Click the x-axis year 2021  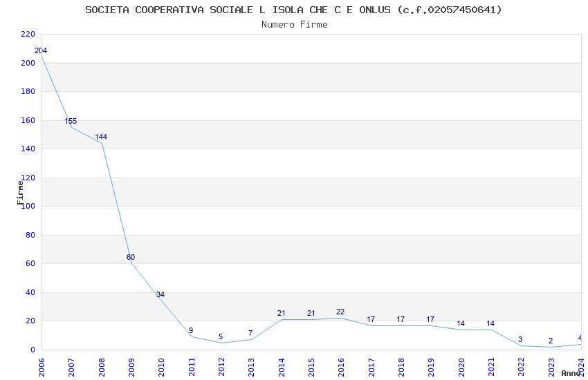coord(491,368)
